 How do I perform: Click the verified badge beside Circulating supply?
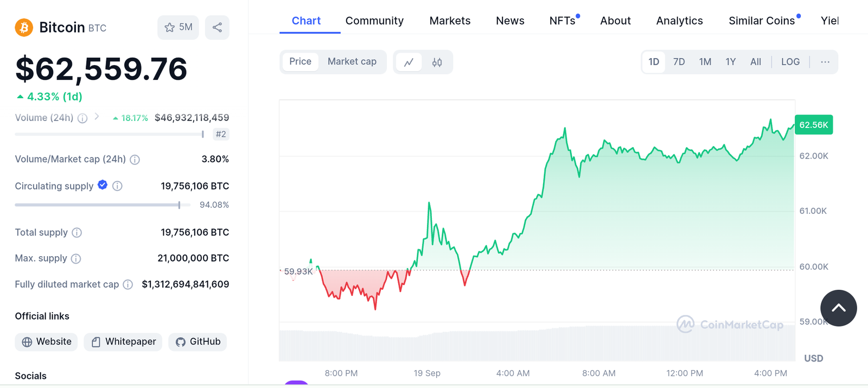coord(103,185)
